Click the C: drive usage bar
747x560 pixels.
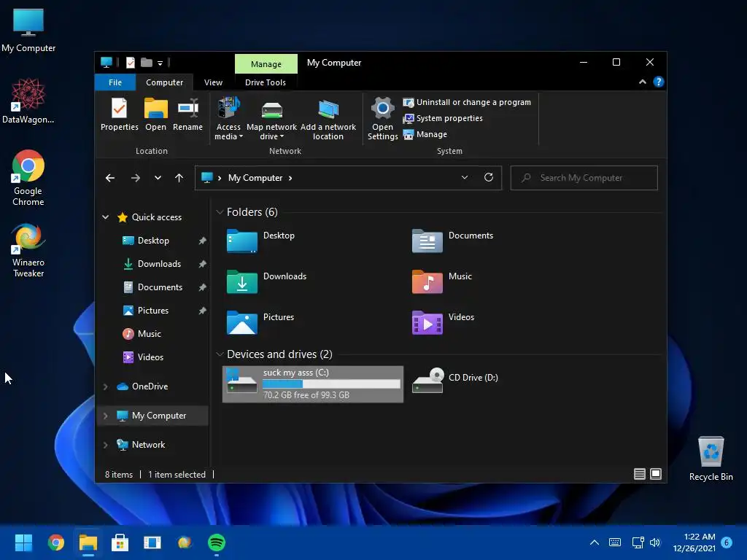coord(332,384)
